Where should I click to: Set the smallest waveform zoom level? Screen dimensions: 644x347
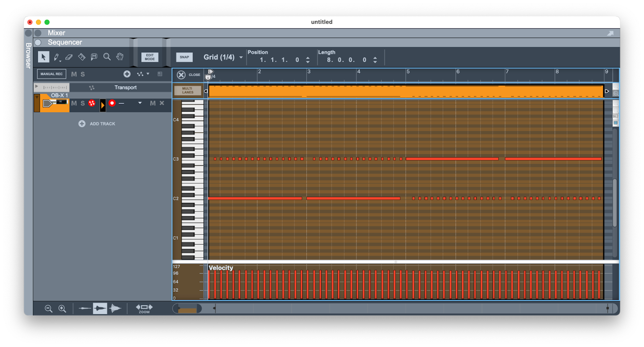85,308
